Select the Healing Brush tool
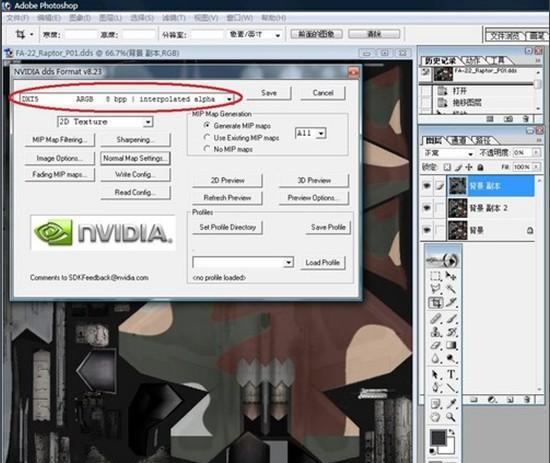The height and width of the screenshot is (463, 550). [435, 318]
